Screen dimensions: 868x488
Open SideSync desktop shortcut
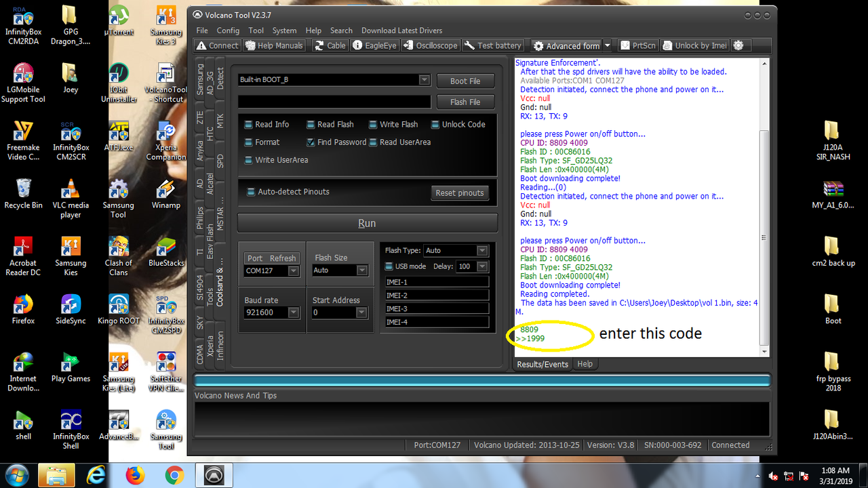pyautogui.click(x=71, y=309)
